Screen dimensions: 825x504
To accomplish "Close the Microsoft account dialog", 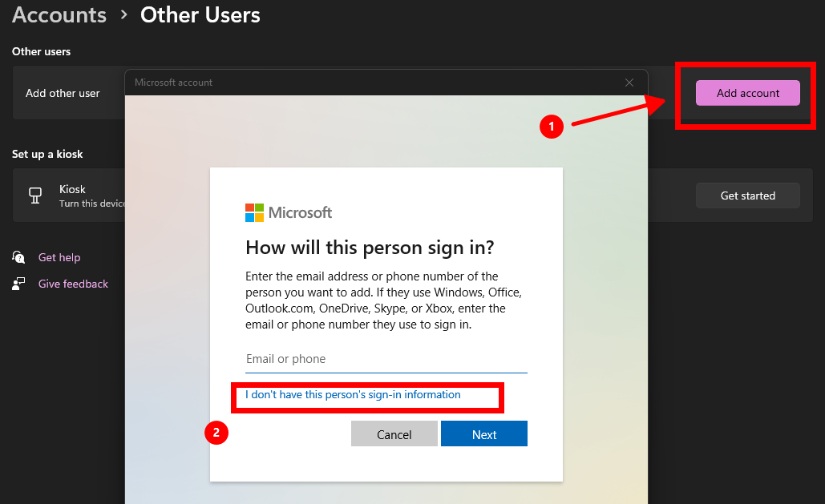I will [629, 83].
